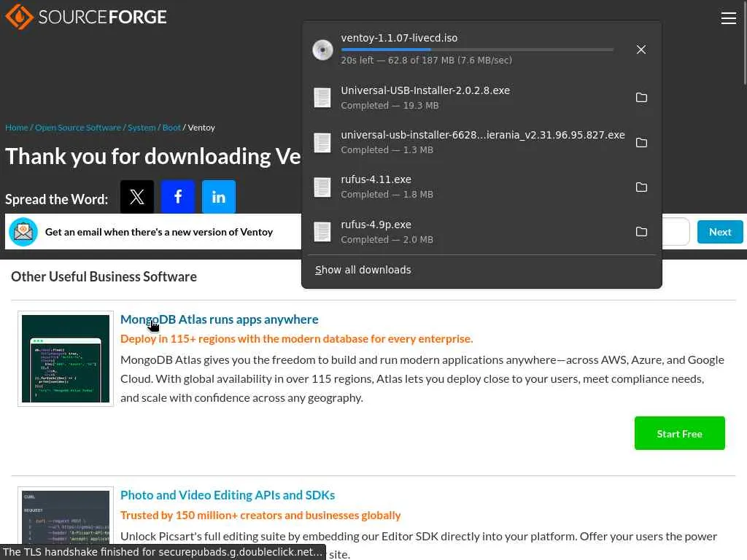The width and height of the screenshot is (747, 560).
Task: Click the Ventoy breadcrumb text
Action: tap(201, 128)
